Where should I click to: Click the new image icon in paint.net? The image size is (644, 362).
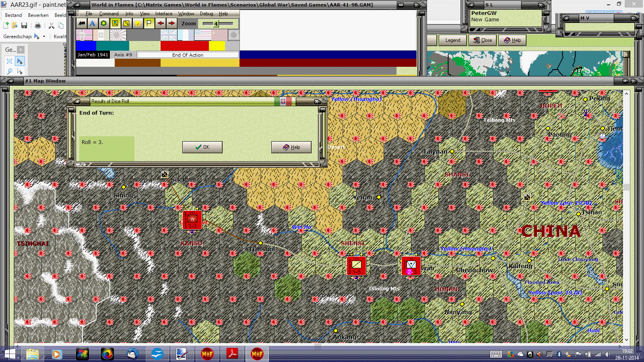[6, 25]
